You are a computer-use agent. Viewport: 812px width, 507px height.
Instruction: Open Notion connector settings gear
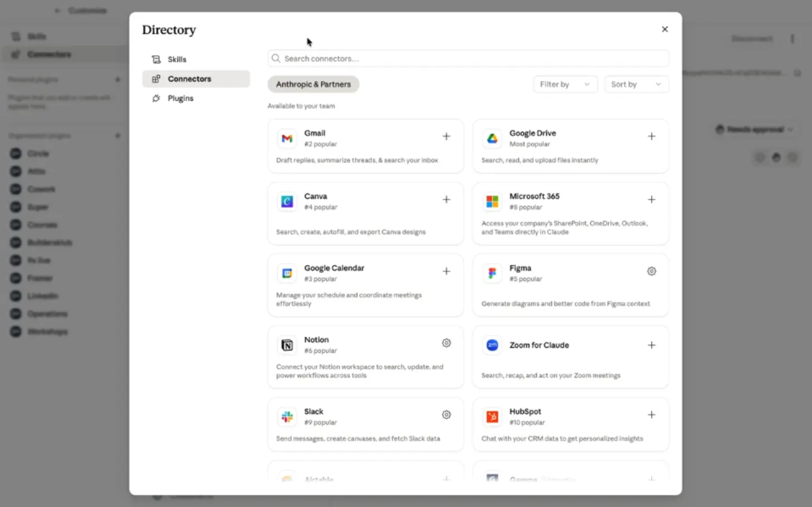pyautogui.click(x=446, y=343)
